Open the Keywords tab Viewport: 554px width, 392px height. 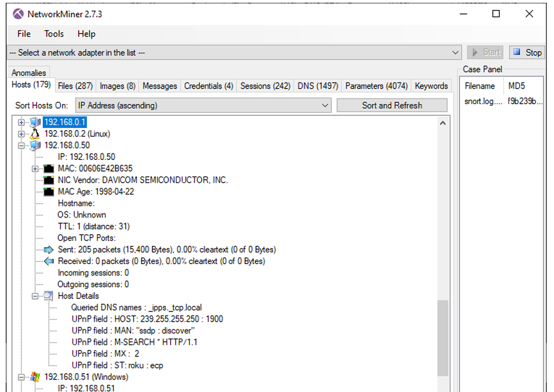(432, 86)
